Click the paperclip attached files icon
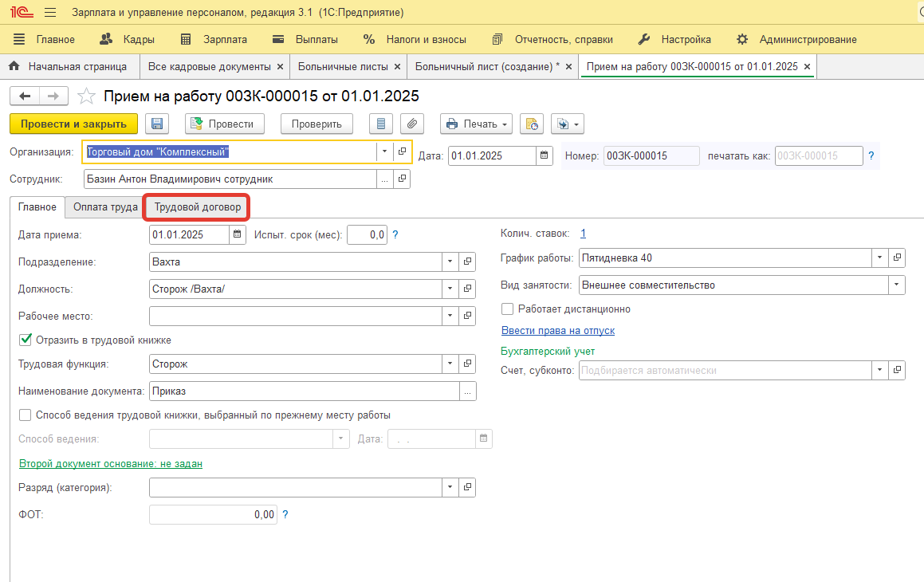The height and width of the screenshot is (582, 924). pos(411,124)
